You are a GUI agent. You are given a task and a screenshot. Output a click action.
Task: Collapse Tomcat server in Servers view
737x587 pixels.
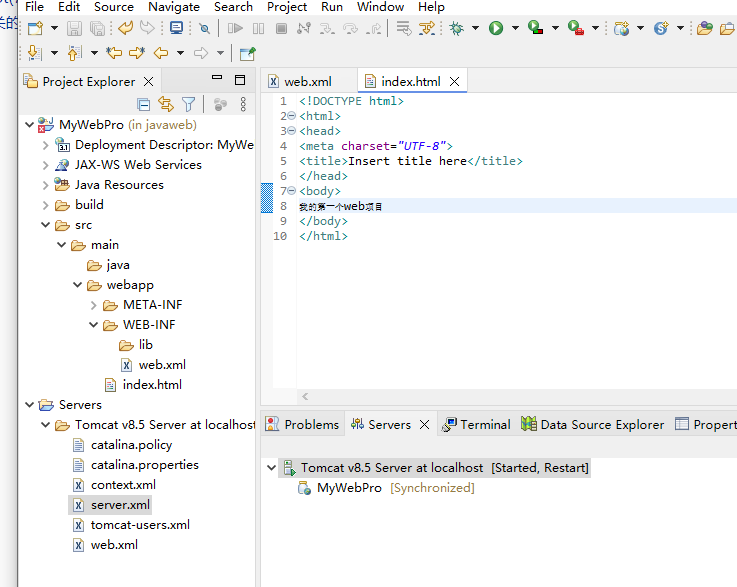click(x=271, y=468)
